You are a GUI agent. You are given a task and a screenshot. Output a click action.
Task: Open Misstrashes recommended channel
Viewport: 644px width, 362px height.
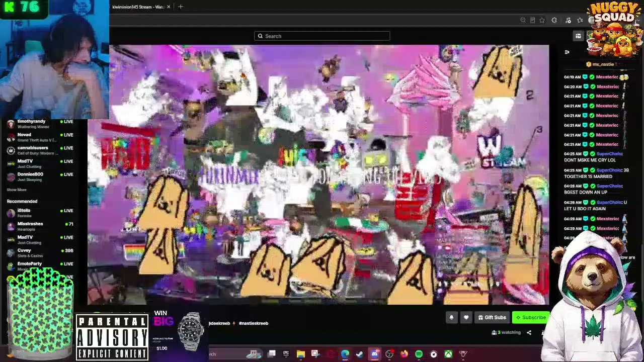pyautogui.click(x=41, y=226)
